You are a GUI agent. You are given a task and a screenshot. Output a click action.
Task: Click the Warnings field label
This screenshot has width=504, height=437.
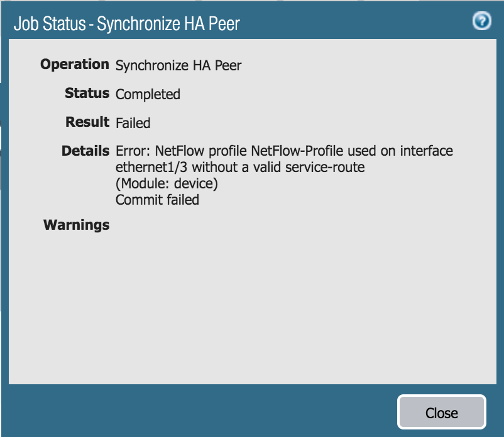(x=77, y=225)
